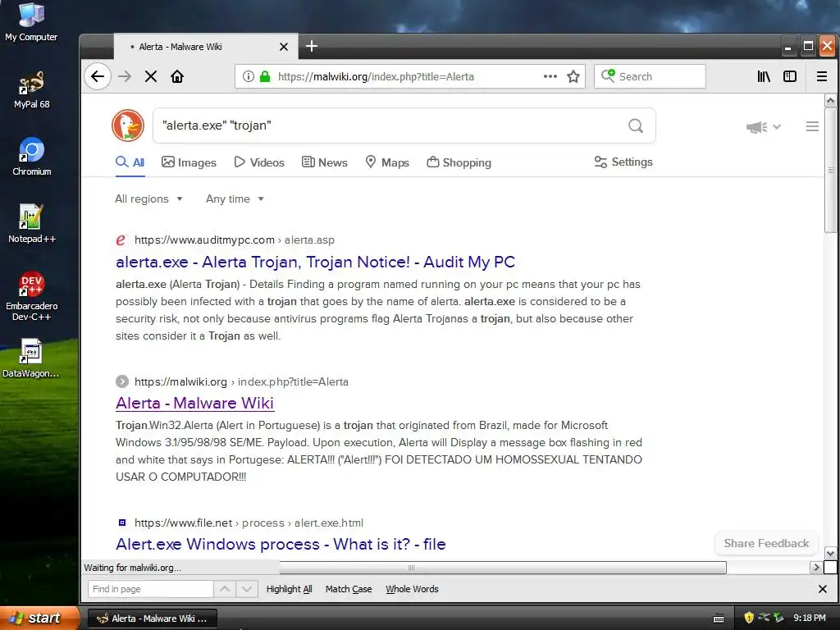
Task: Click scroll right arrow on horizontal scrollbar
Action: (x=816, y=568)
